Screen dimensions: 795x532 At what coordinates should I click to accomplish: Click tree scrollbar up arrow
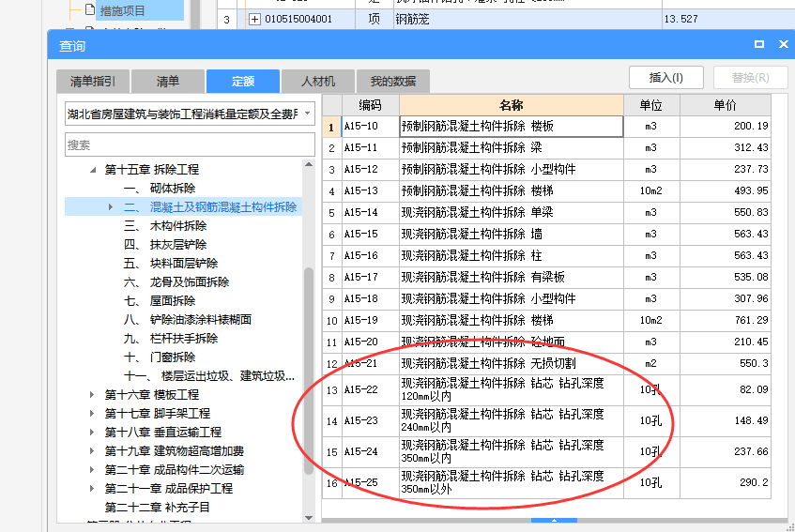(x=309, y=164)
